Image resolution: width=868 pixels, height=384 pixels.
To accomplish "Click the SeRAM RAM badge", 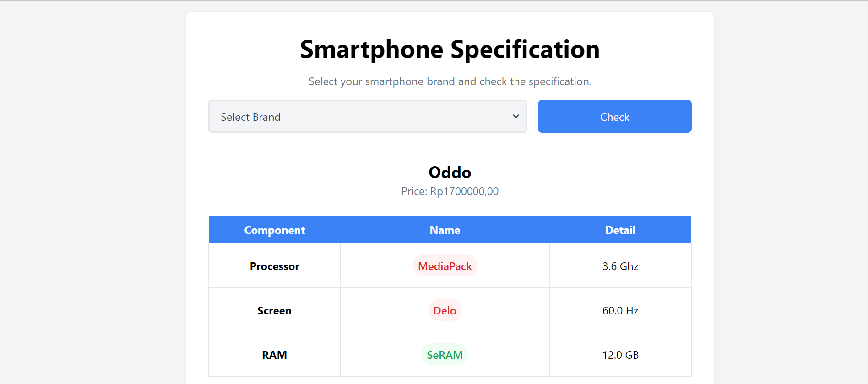I will tap(445, 355).
